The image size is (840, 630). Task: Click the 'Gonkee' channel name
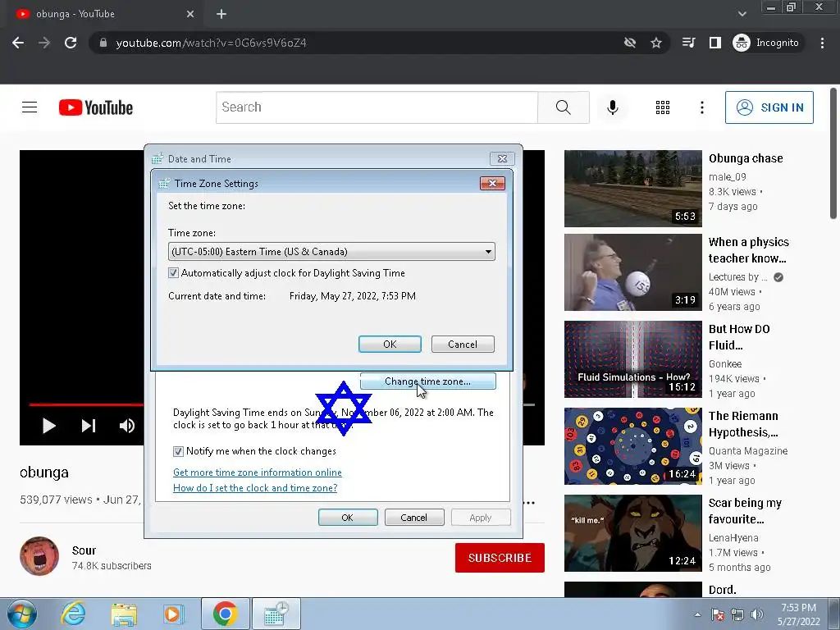[x=725, y=363]
